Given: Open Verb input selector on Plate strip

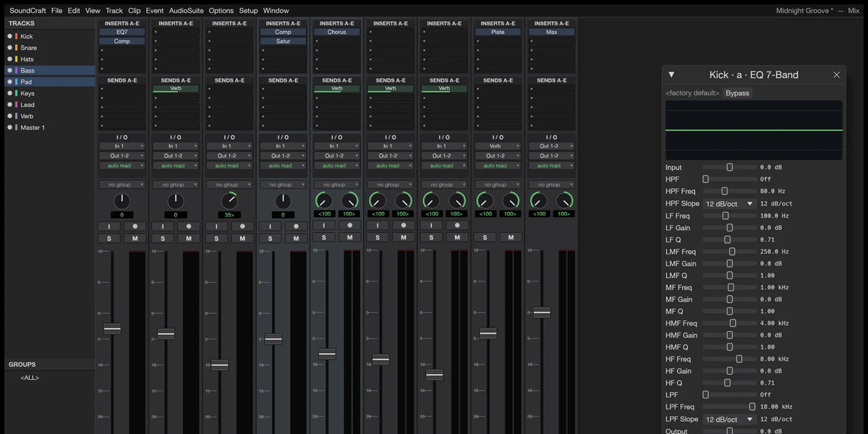Looking at the screenshot, I should click(x=498, y=146).
